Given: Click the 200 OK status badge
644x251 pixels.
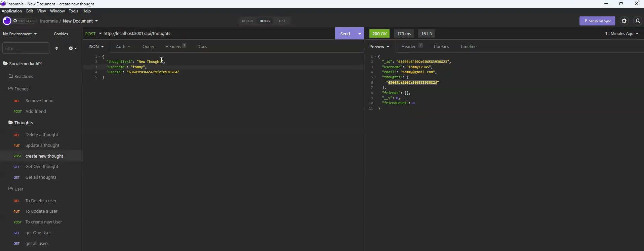Looking at the screenshot, I should click(x=379, y=34).
